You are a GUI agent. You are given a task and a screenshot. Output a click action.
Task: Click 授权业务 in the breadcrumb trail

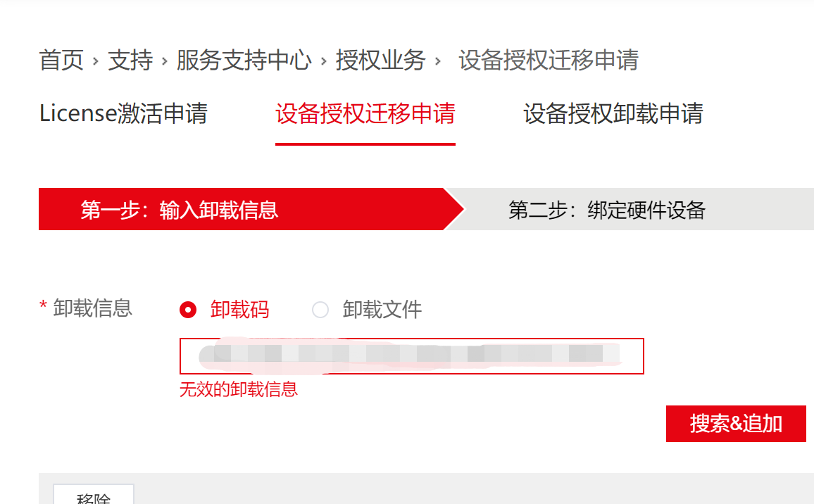pyautogui.click(x=380, y=61)
